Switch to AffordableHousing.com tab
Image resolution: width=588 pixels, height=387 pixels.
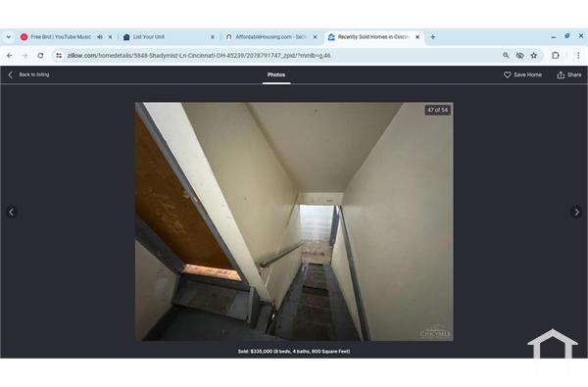pos(267,37)
